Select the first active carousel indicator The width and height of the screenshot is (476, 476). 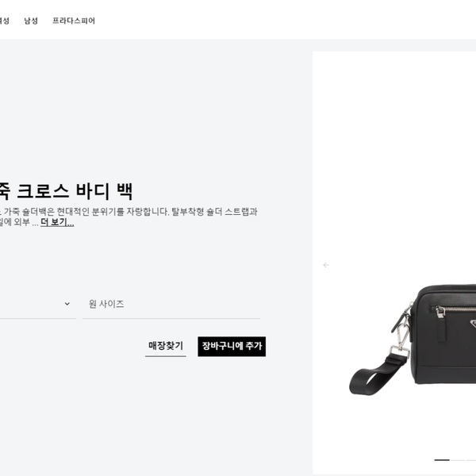tap(442, 460)
